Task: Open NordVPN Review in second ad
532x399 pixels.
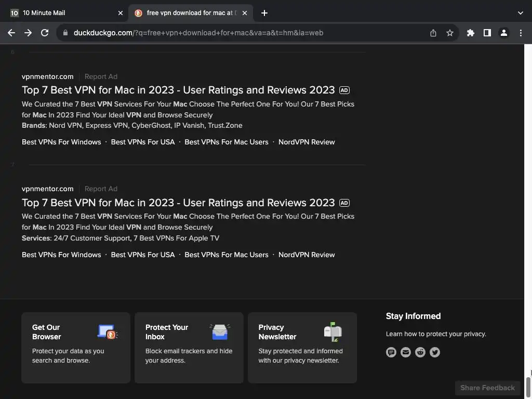Action: tap(307, 255)
